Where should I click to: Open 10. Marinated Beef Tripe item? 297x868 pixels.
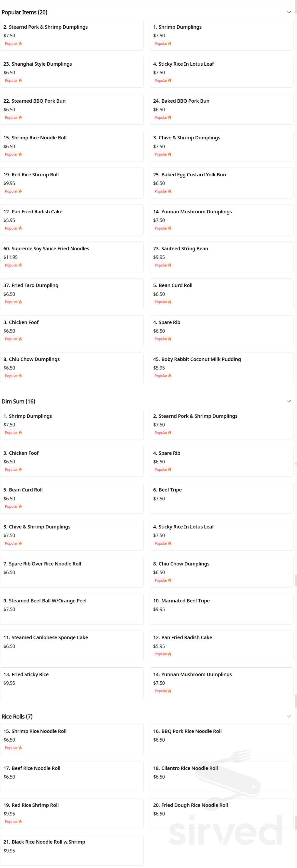click(221, 609)
